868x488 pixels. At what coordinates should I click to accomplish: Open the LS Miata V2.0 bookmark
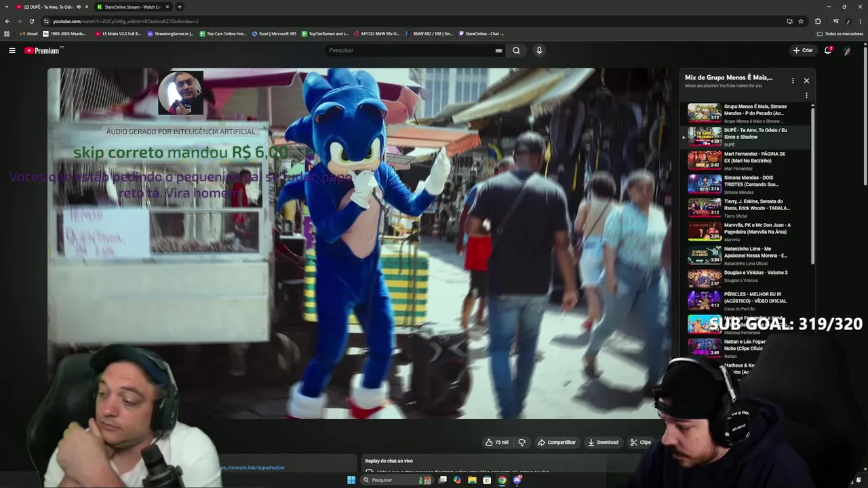pyautogui.click(x=118, y=33)
